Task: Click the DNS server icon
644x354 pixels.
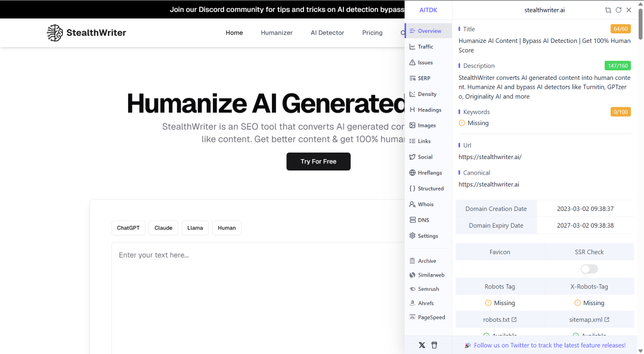Action: pos(413,220)
